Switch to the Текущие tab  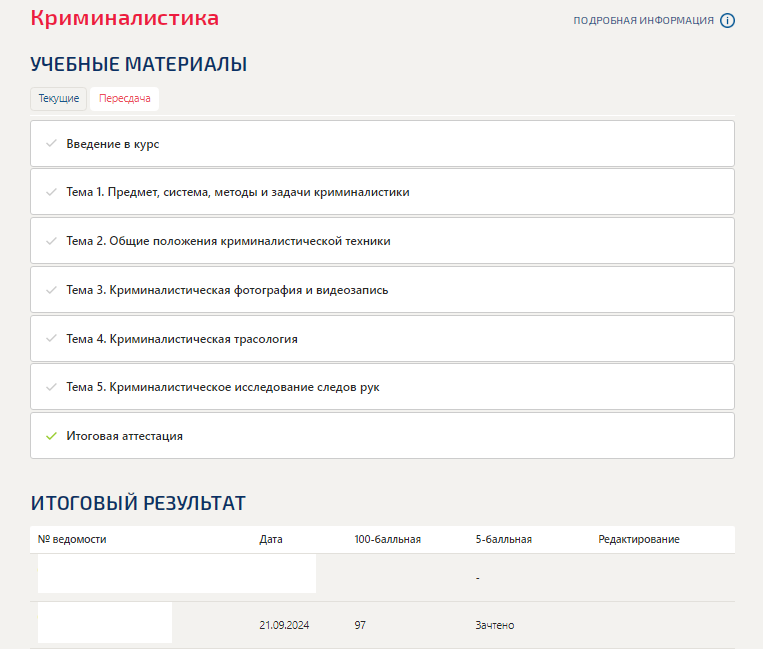point(59,99)
